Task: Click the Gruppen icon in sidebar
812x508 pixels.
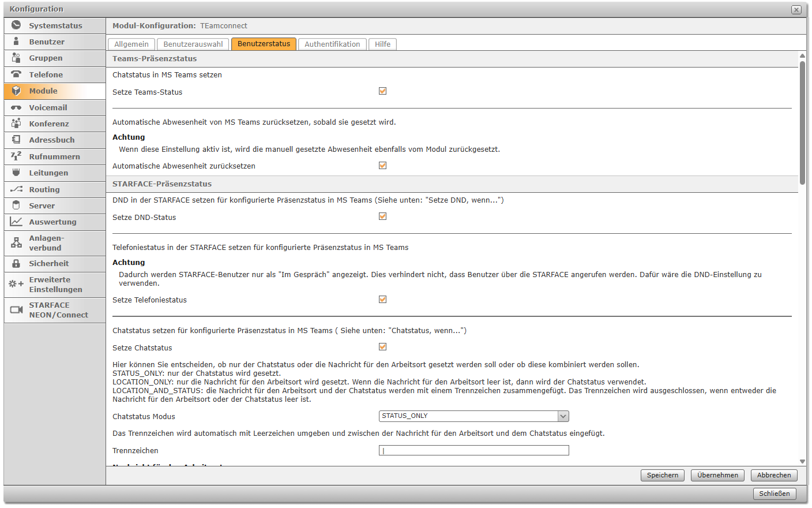Action: tap(16, 58)
